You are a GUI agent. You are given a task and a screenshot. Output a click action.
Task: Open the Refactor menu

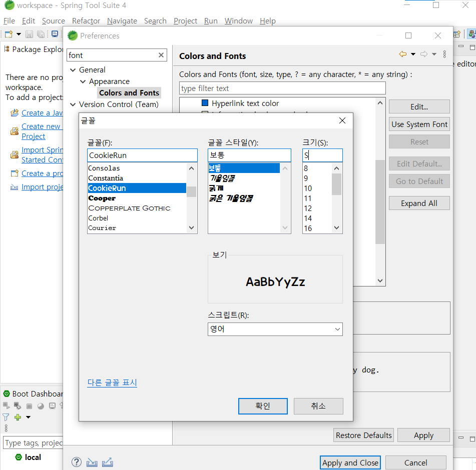(86, 21)
